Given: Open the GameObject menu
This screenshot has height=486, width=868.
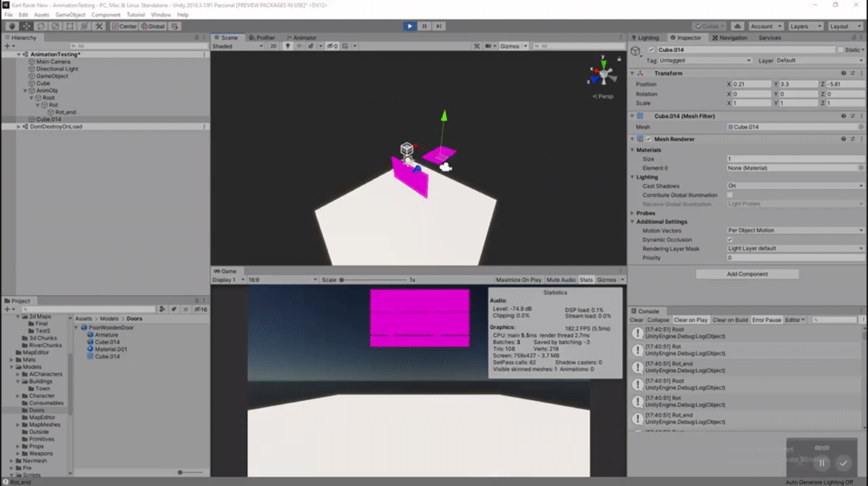Looking at the screenshot, I should [70, 15].
